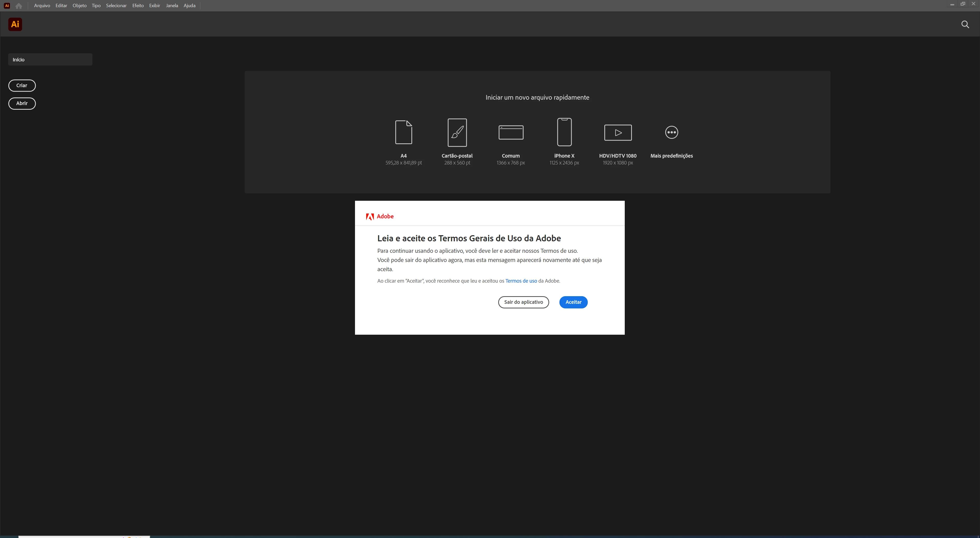Select the HDV/HDTV 1080 video preset
Screen dimensions: 980x538
tap(618, 132)
